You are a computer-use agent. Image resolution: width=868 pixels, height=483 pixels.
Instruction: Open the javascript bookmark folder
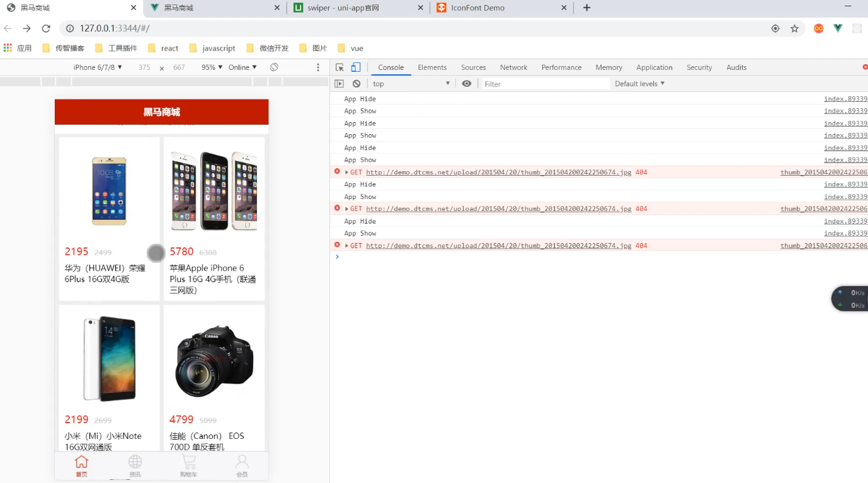point(212,48)
